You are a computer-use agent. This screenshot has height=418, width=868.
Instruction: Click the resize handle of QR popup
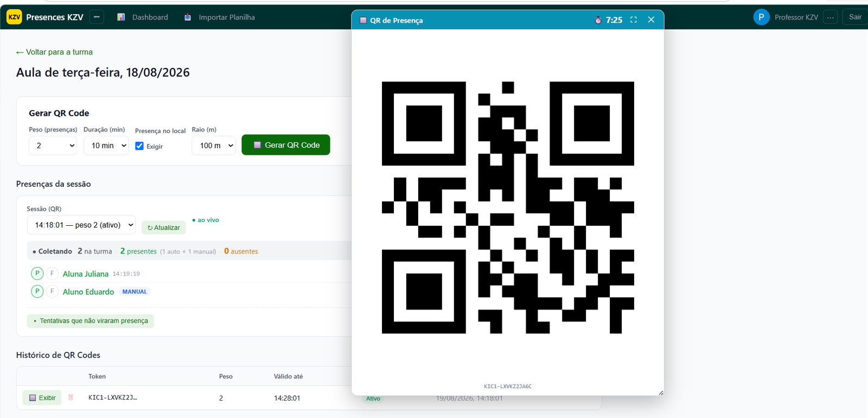coord(661,392)
